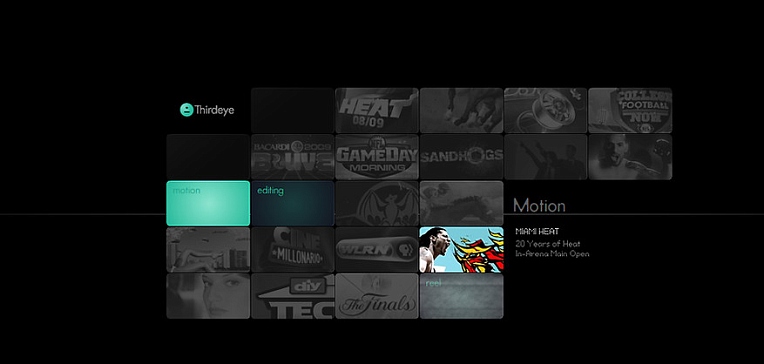Open the car wheel rim thumbnail
Viewport: 764px width, 364px height.
pyautogui.click(x=546, y=110)
